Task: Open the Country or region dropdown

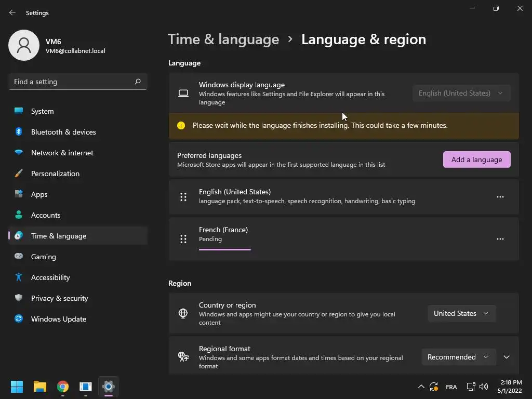Action: tap(461, 313)
